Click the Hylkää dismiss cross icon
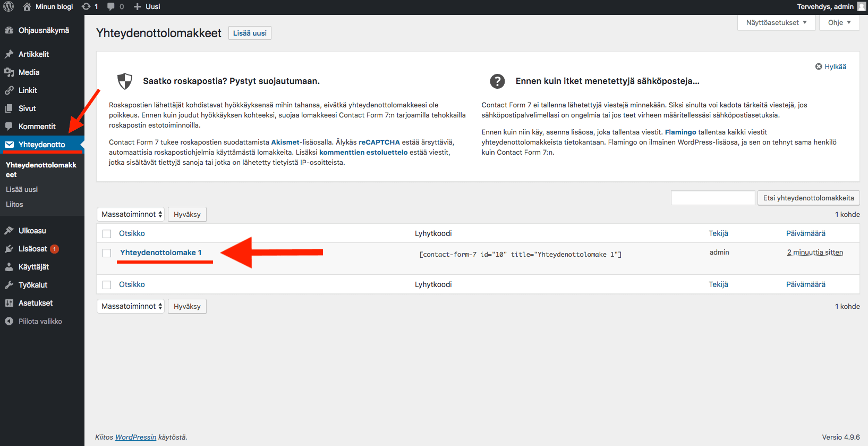 pyautogui.click(x=819, y=66)
